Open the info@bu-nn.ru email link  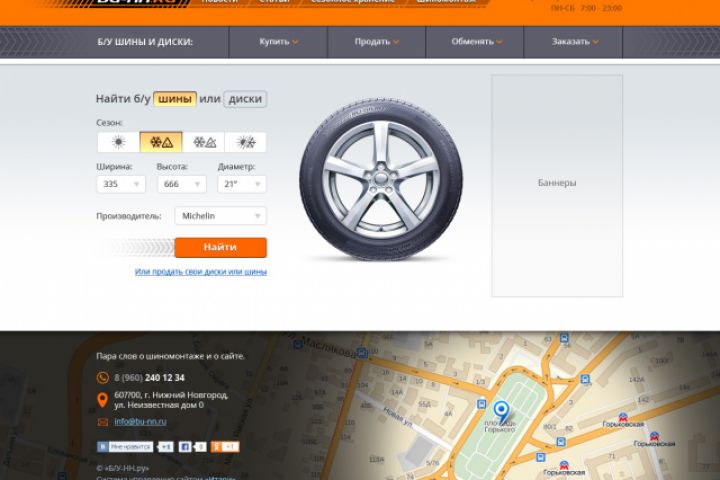[141, 421]
